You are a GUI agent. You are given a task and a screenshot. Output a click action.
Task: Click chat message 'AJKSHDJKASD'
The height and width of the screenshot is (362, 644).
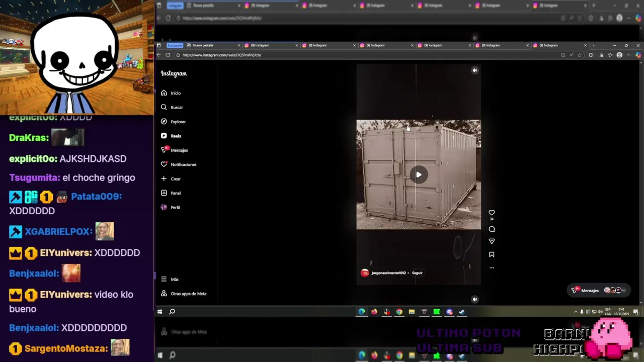[93, 158]
